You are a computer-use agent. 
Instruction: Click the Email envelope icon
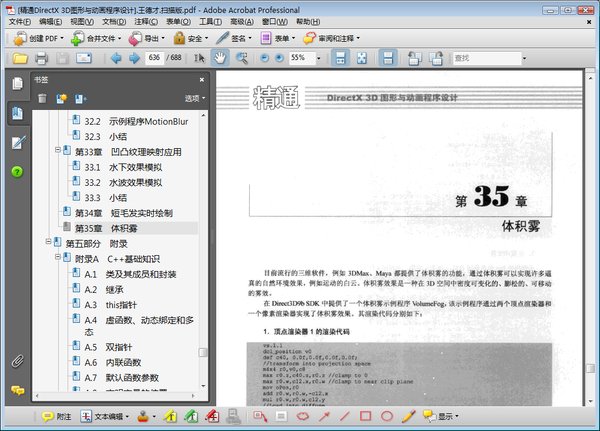tap(84, 58)
